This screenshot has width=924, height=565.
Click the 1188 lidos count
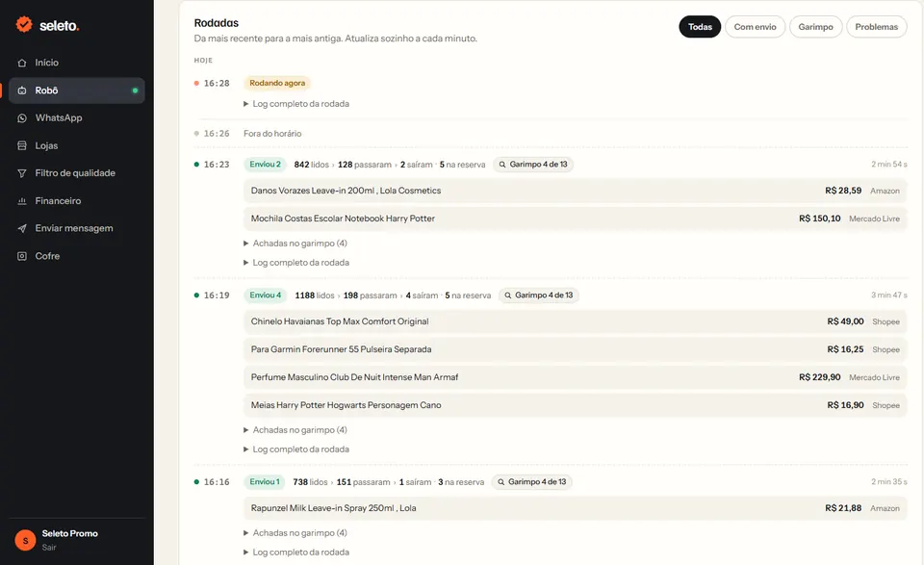tap(315, 295)
